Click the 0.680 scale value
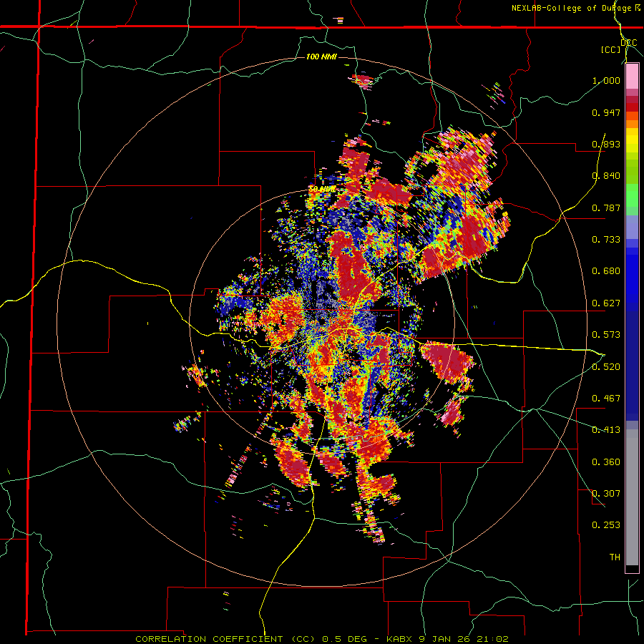The width and height of the screenshot is (644, 644). tap(606, 271)
